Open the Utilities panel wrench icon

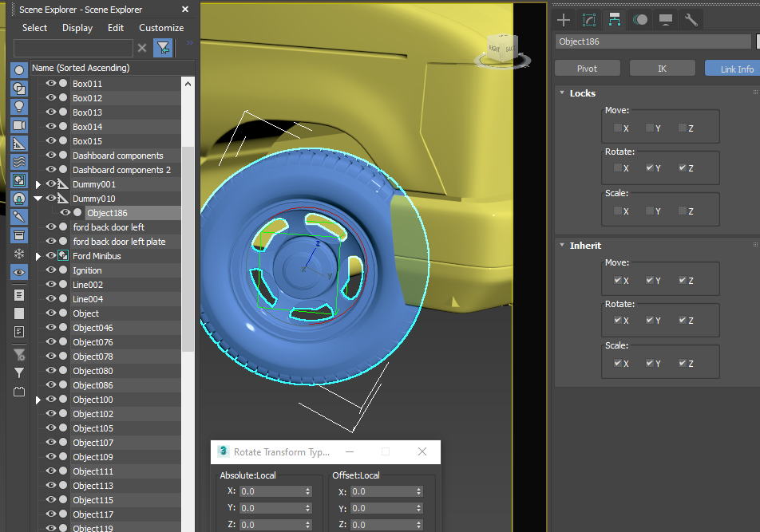(690, 19)
